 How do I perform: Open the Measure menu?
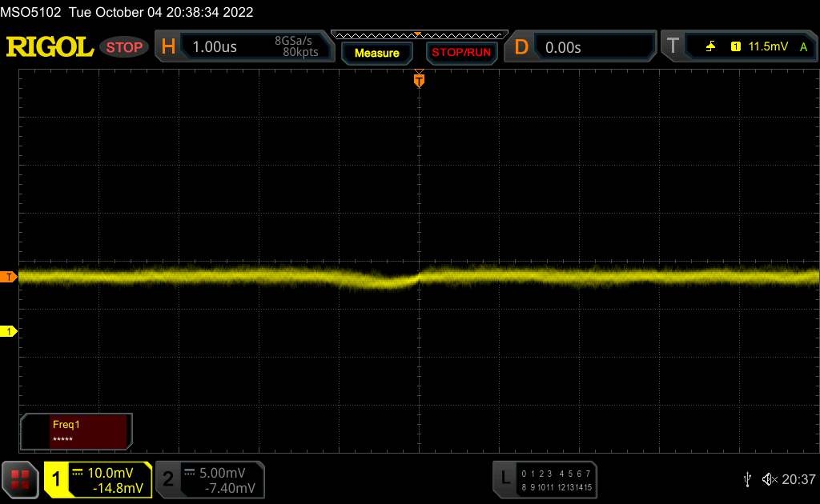(x=376, y=53)
